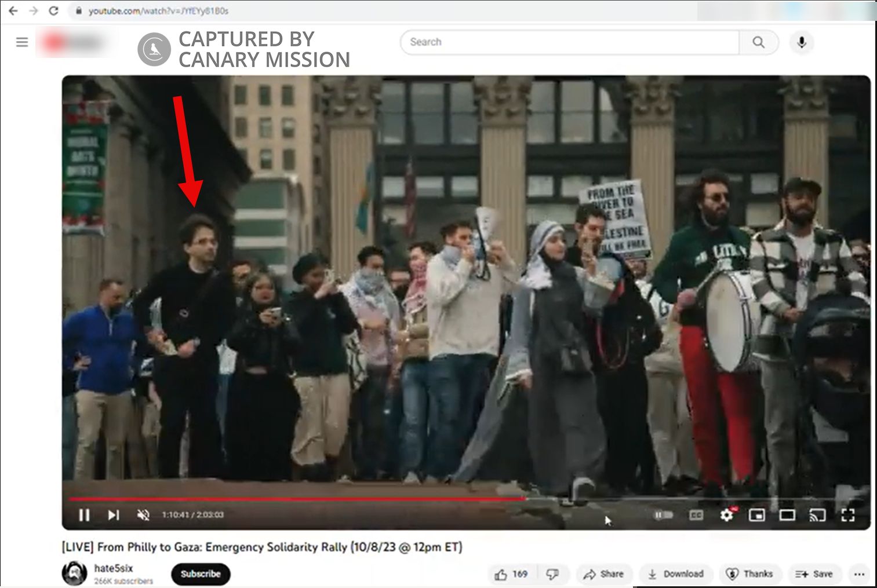
Task: Pause the video playback
Action: [x=84, y=515]
